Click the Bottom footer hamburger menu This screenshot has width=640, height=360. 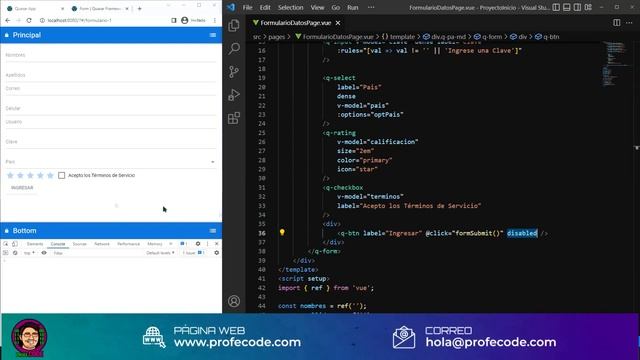click(x=213, y=231)
